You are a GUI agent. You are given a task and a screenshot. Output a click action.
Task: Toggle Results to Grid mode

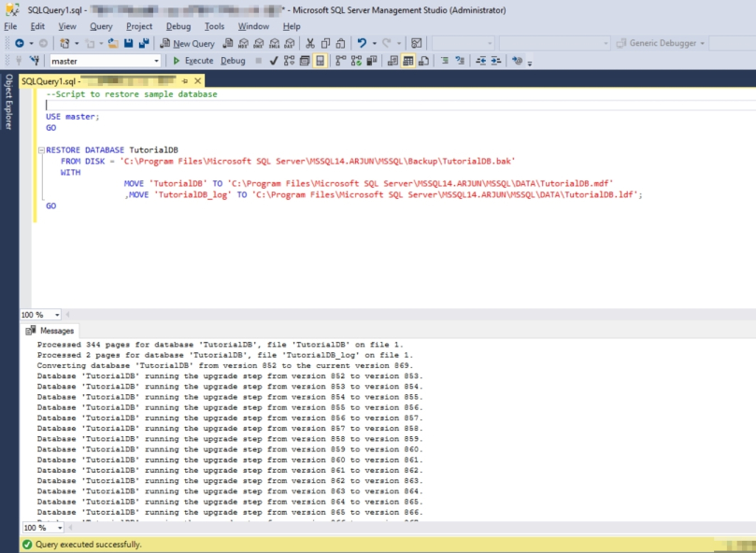407,61
